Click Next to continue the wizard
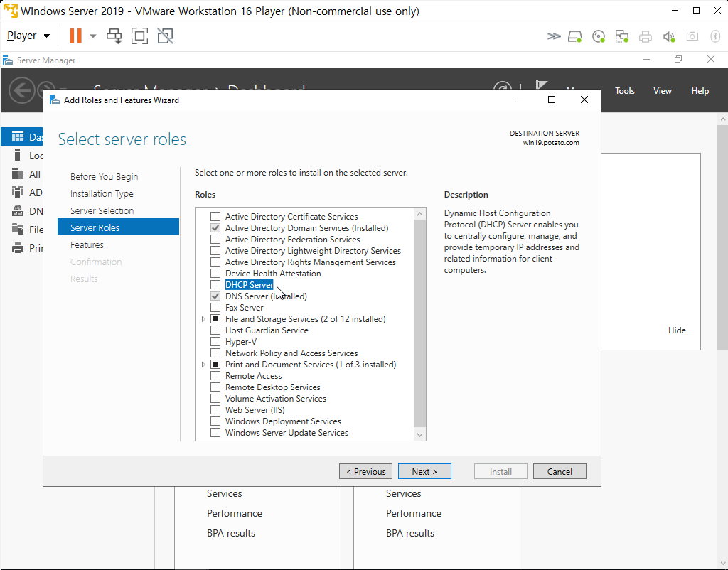This screenshot has height=570, width=728. point(424,471)
